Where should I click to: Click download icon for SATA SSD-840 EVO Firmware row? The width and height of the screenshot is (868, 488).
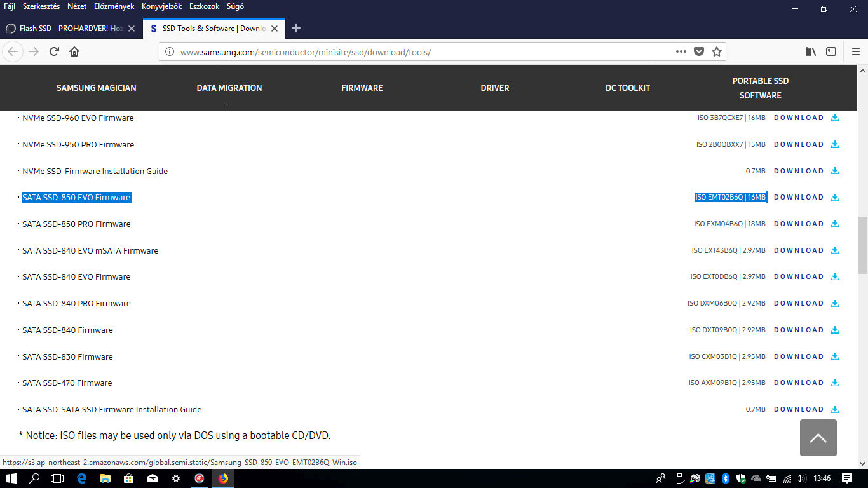tap(835, 276)
